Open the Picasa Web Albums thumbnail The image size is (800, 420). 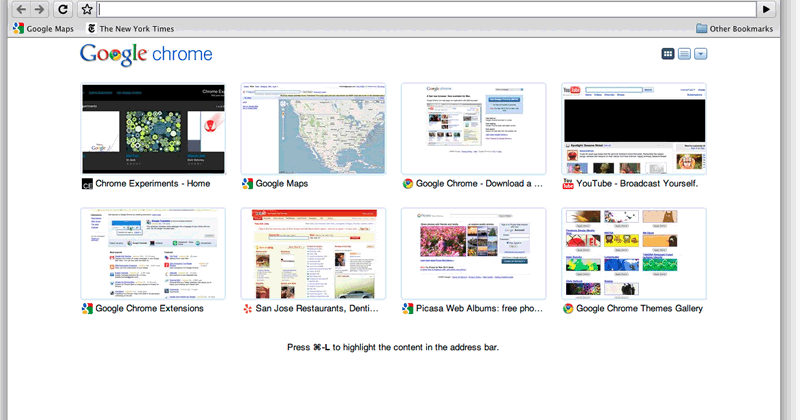point(473,254)
